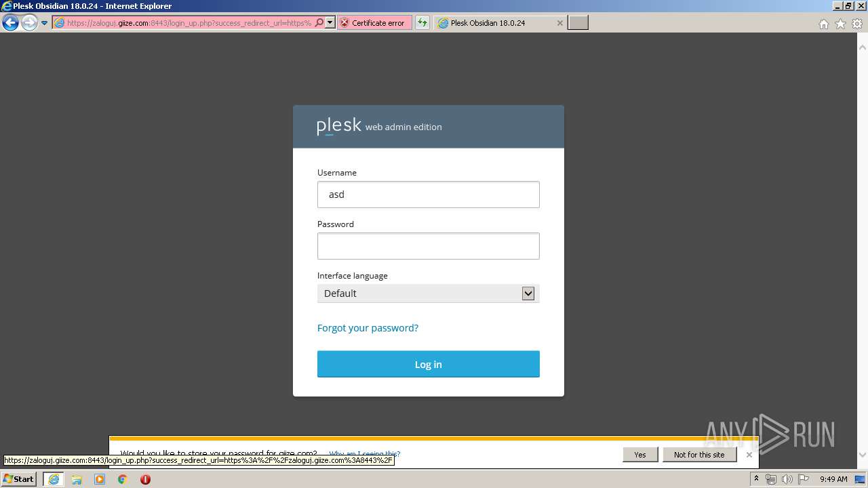The image size is (868, 488).
Task: Open the Certificate error security report
Action: click(x=374, y=23)
